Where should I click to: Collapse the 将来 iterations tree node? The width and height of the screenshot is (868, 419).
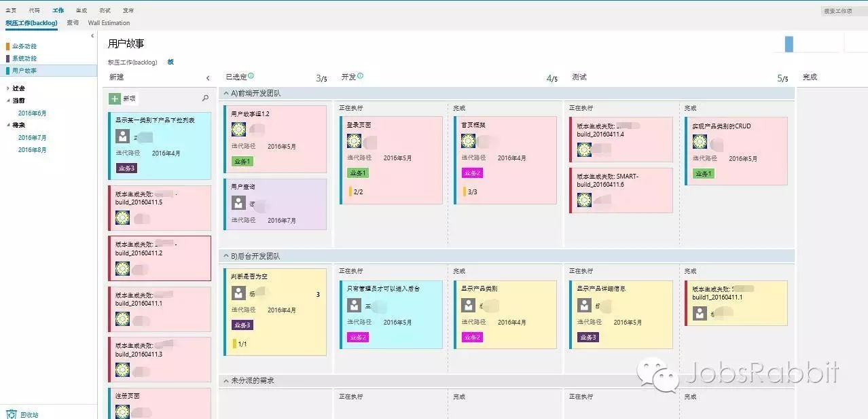[x=7, y=126]
